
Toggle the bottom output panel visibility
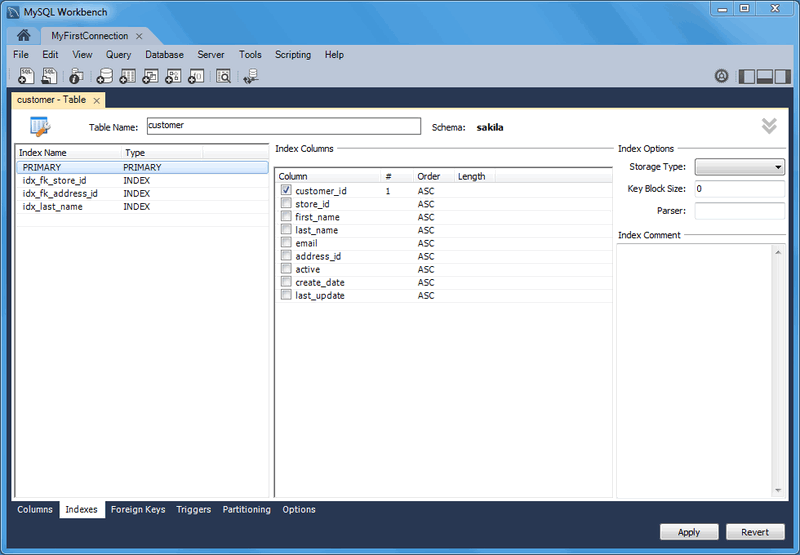tap(765, 76)
